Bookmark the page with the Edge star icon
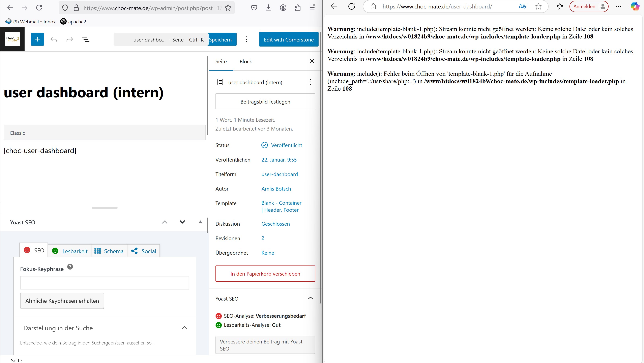 (538, 6)
